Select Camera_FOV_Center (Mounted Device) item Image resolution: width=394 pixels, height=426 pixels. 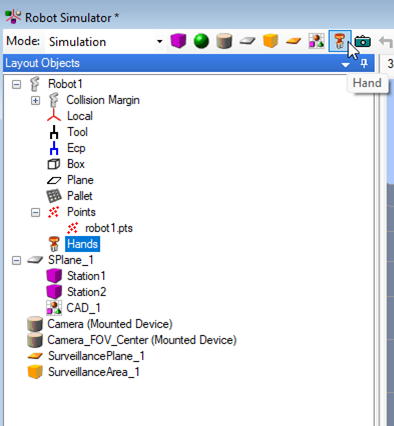[142, 340]
